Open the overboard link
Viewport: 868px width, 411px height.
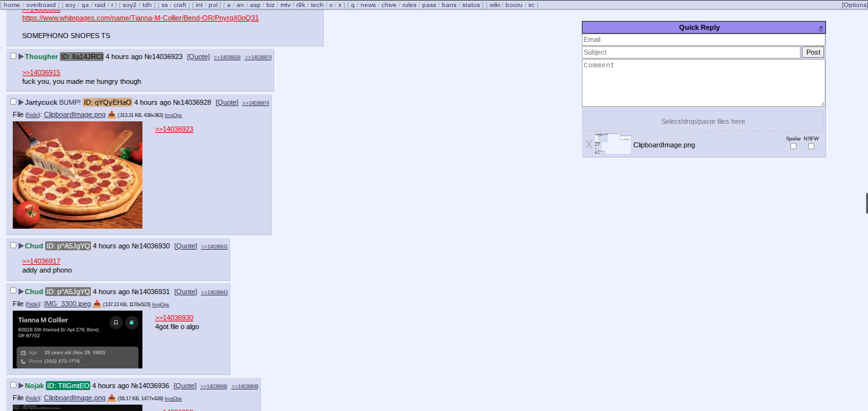(41, 5)
